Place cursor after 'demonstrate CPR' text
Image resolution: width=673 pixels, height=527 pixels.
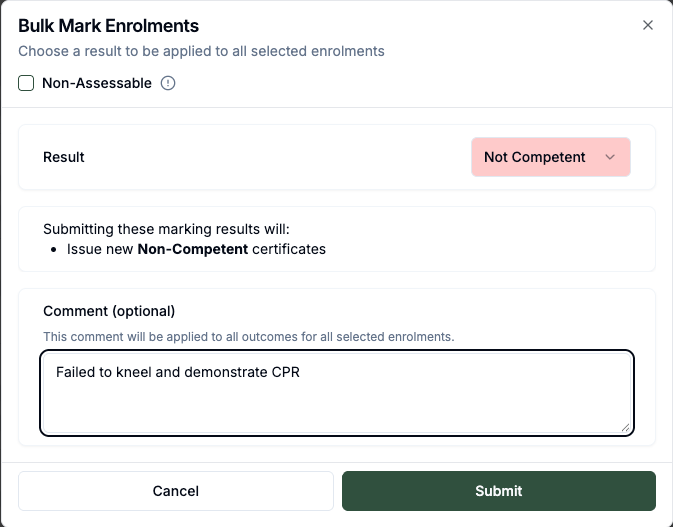[301, 373]
